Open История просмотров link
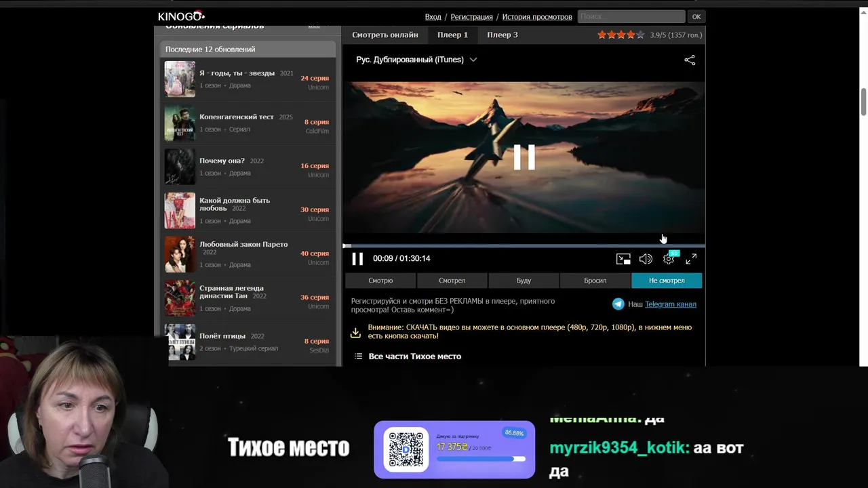This screenshot has width=868, height=488. 537,17
